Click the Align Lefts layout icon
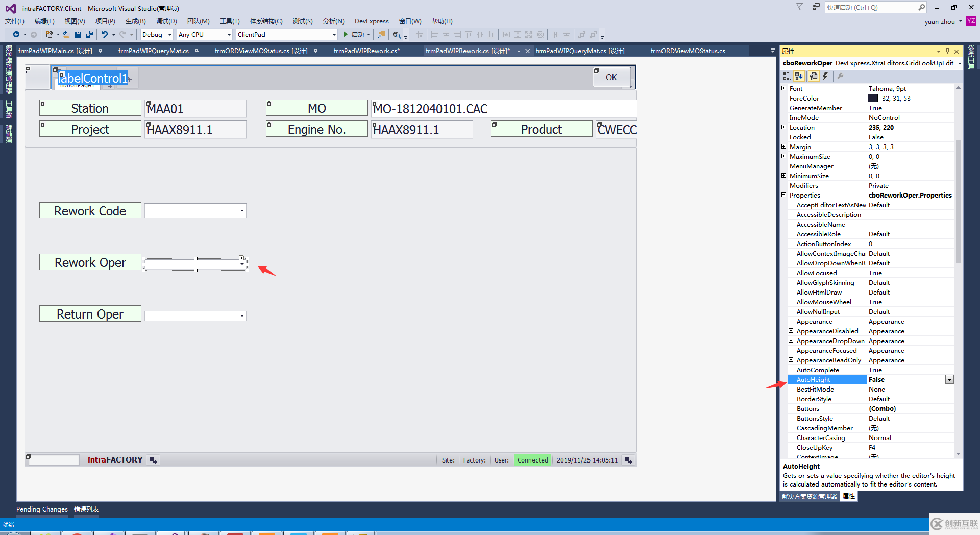 pos(435,35)
